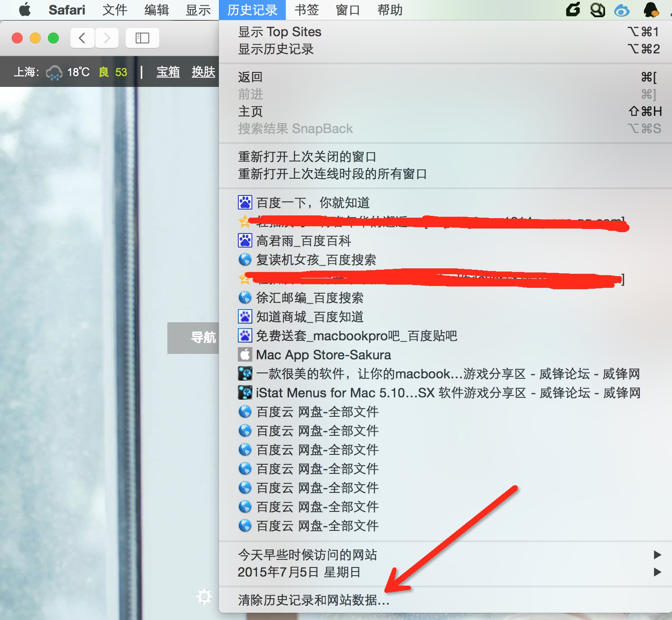Viewport: 672px width, 620px height.
Task: Open the 文件 menu
Action: click(x=114, y=10)
